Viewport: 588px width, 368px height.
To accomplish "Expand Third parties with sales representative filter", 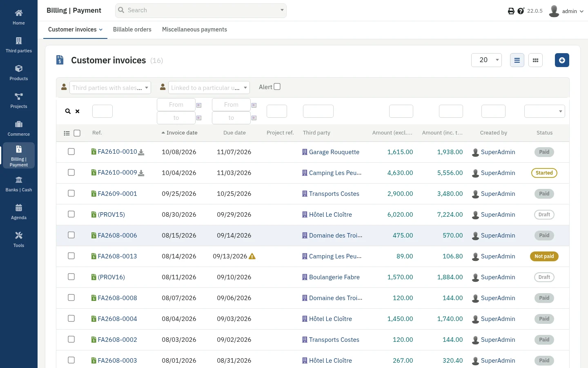I will point(110,88).
